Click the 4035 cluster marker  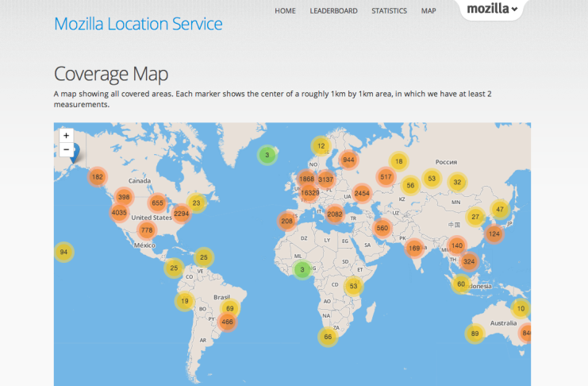(x=120, y=212)
